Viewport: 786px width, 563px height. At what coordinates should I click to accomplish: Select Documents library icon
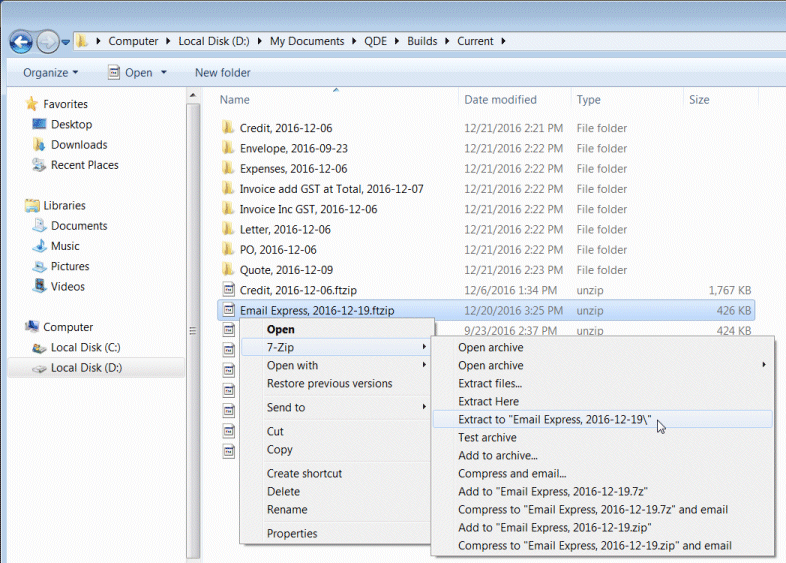click(39, 226)
